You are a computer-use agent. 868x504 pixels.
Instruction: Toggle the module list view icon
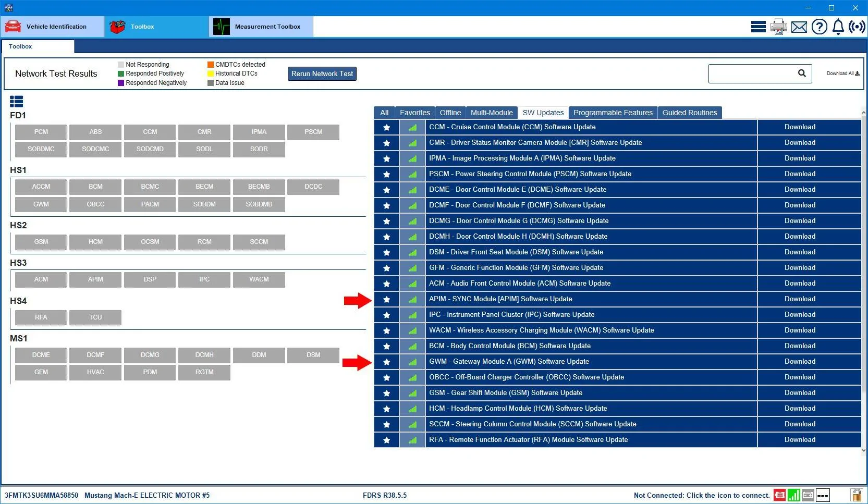coord(17,102)
